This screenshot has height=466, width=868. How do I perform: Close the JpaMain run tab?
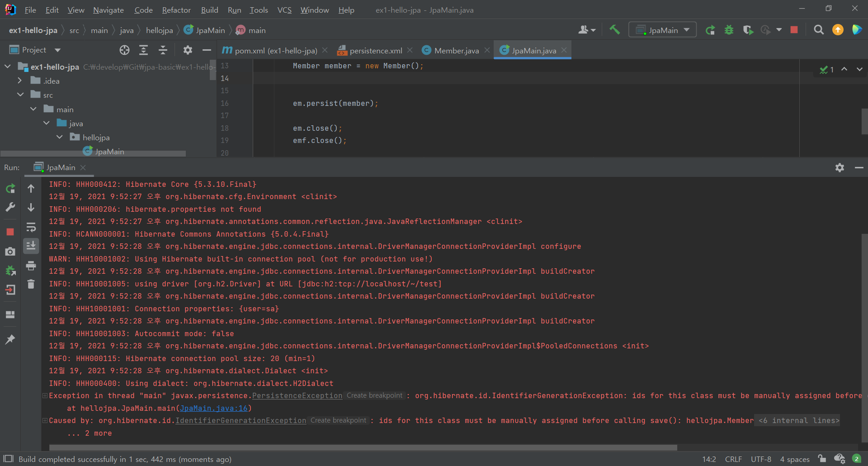pyautogui.click(x=83, y=167)
